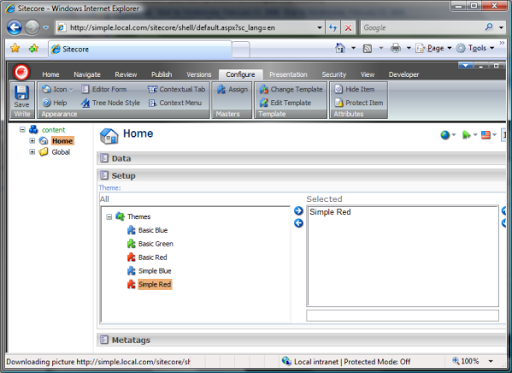Switch to the Review ribbon tab
This screenshot has width=512, height=373.
pyautogui.click(x=126, y=75)
